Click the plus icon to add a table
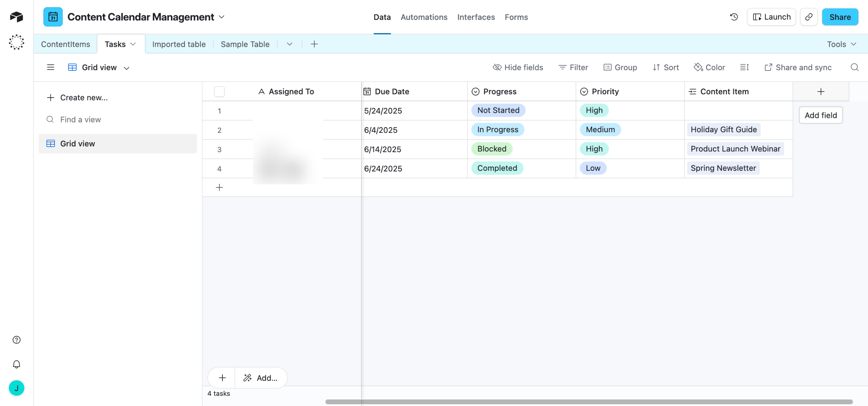Image resolution: width=868 pixels, height=406 pixels. (314, 44)
